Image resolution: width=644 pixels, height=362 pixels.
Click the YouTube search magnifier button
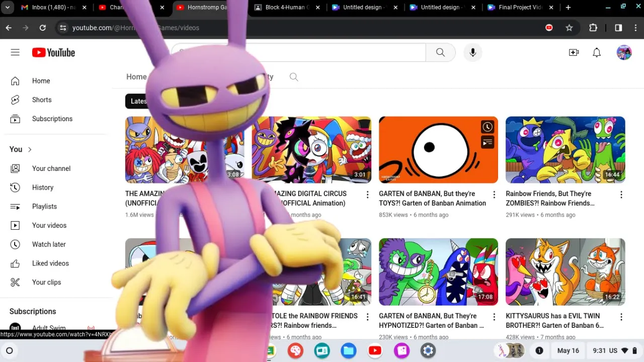(440, 52)
